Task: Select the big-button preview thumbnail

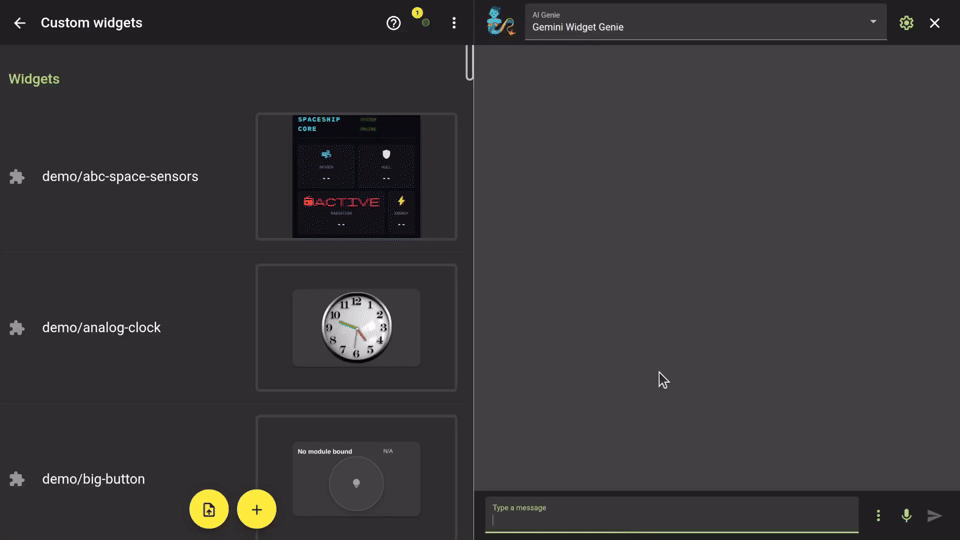Action: [356, 478]
